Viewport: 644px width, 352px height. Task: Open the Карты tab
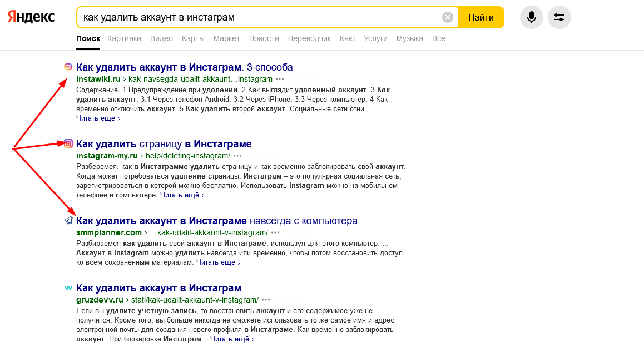[x=193, y=38]
